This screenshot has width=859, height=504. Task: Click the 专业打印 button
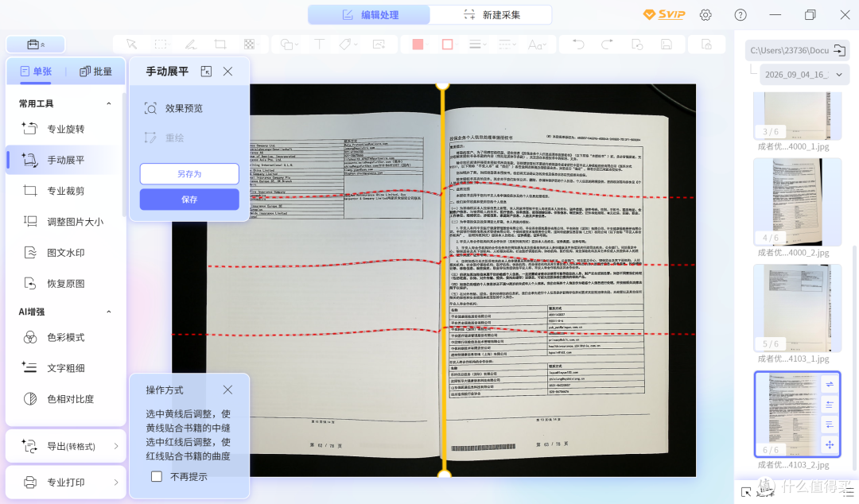pos(64,482)
